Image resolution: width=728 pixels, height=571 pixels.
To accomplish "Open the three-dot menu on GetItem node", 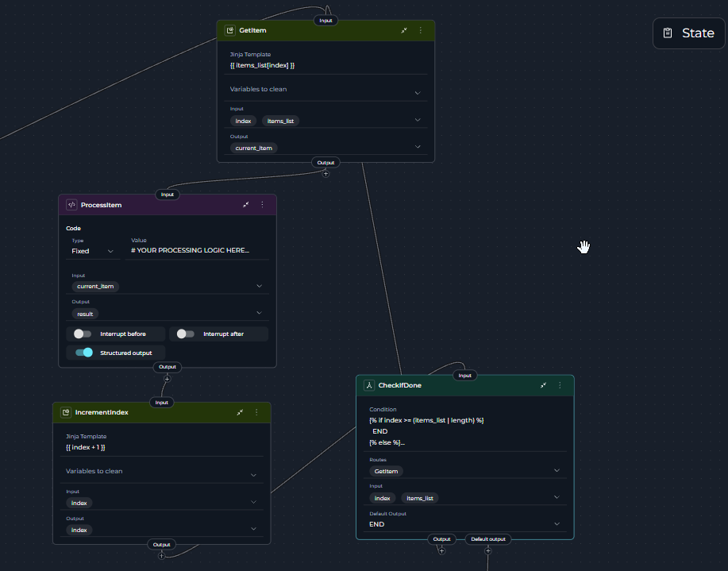I will coord(421,30).
